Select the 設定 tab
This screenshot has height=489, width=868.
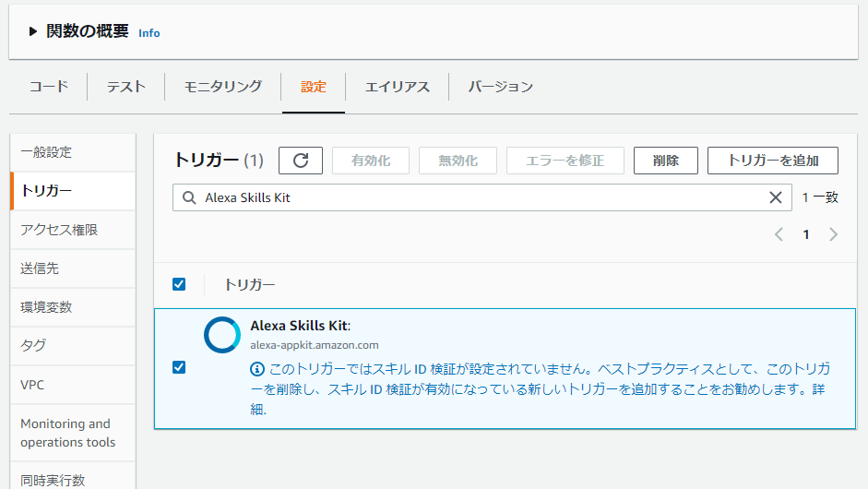[314, 87]
